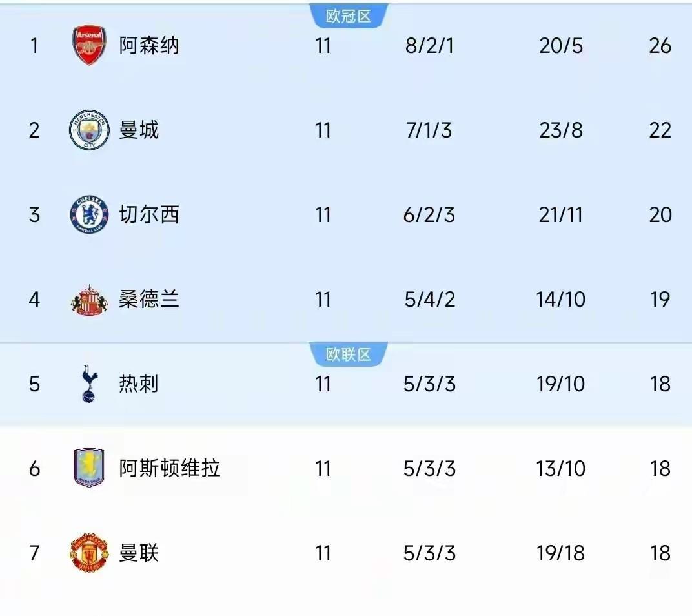Open the Sunderland crest icon
This screenshot has width=692, height=616.
pyautogui.click(x=90, y=299)
